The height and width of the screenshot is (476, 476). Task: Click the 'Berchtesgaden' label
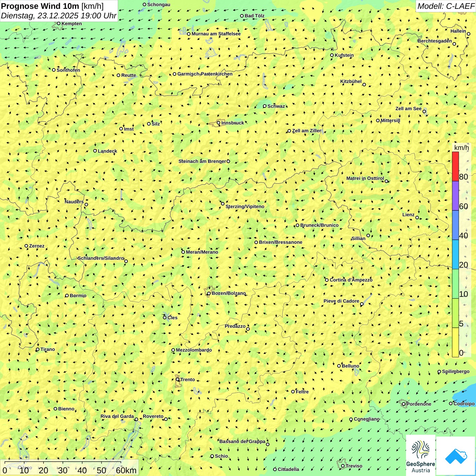point(435,41)
